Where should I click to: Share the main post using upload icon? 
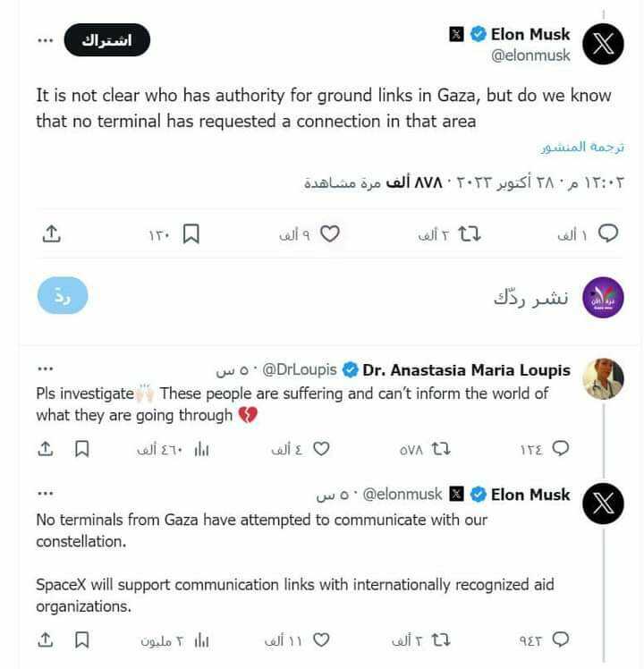52,234
